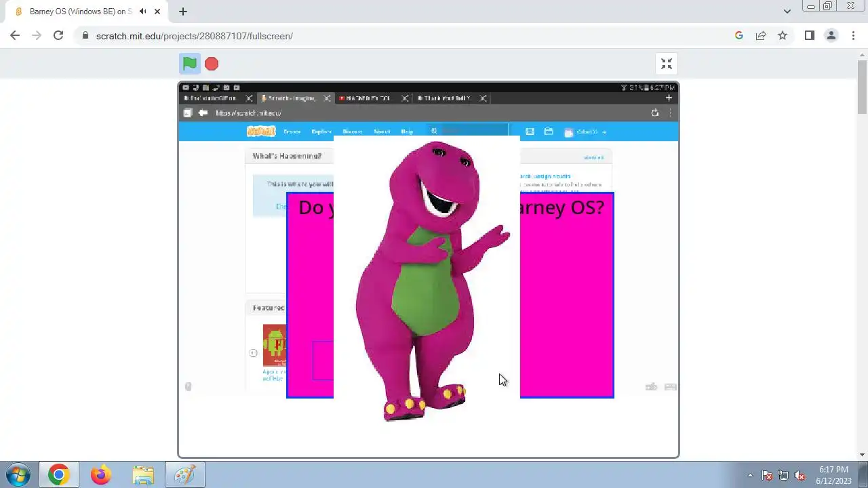Click Create in stage Scratch navbar
The height and width of the screenshot is (488, 868).
(x=292, y=131)
